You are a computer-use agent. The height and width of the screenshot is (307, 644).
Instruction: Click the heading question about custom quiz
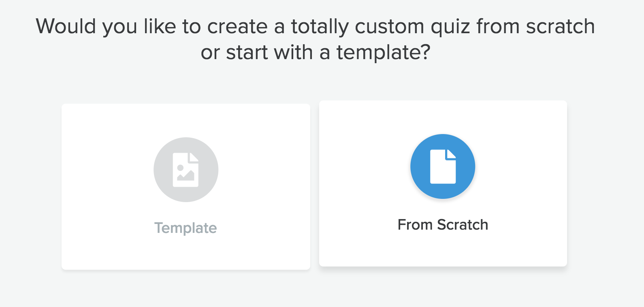(x=316, y=39)
